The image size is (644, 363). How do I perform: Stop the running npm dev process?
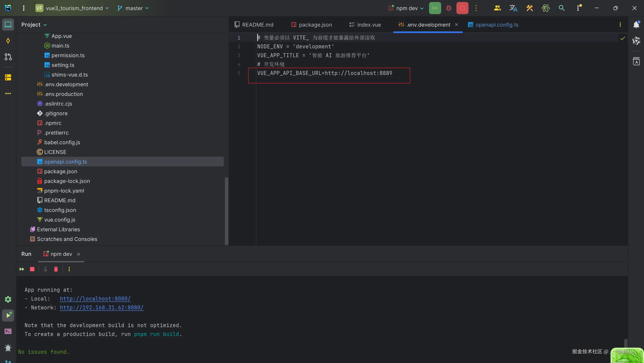coord(462,8)
